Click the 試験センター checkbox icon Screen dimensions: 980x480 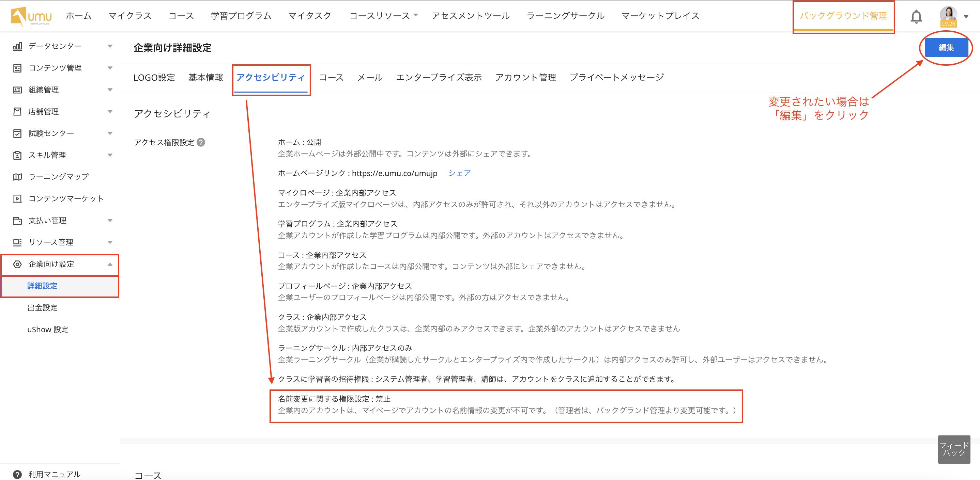(x=17, y=133)
